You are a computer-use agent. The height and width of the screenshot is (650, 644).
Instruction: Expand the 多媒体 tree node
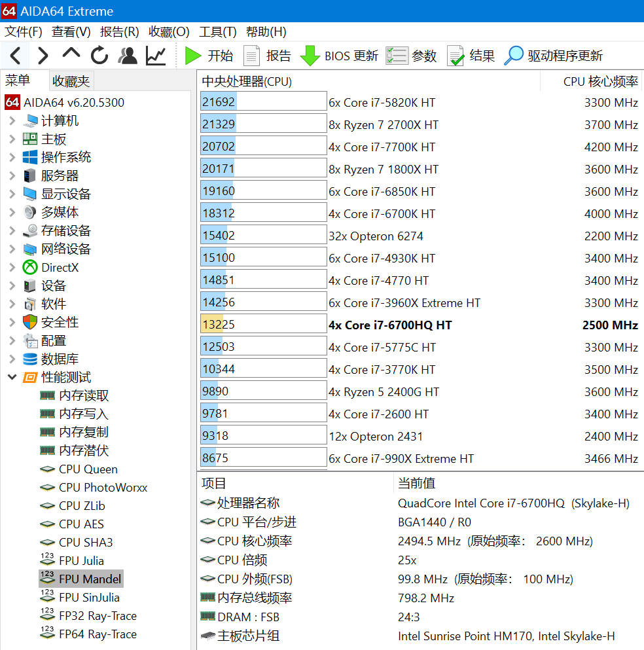tap(12, 212)
